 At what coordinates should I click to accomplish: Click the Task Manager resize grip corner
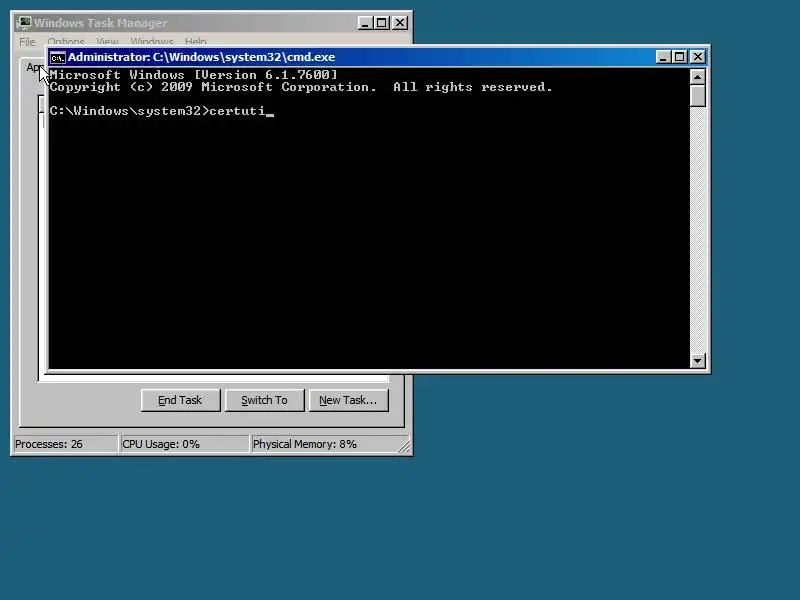click(x=404, y=446)
